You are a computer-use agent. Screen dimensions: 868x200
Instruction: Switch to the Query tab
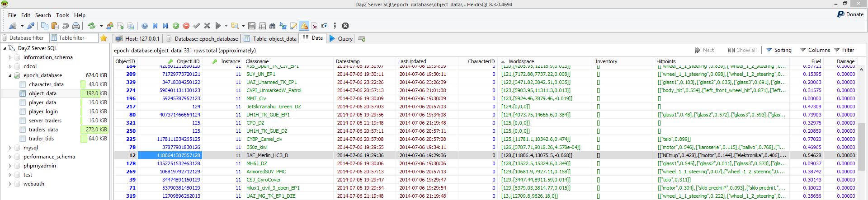click(340, 39)
